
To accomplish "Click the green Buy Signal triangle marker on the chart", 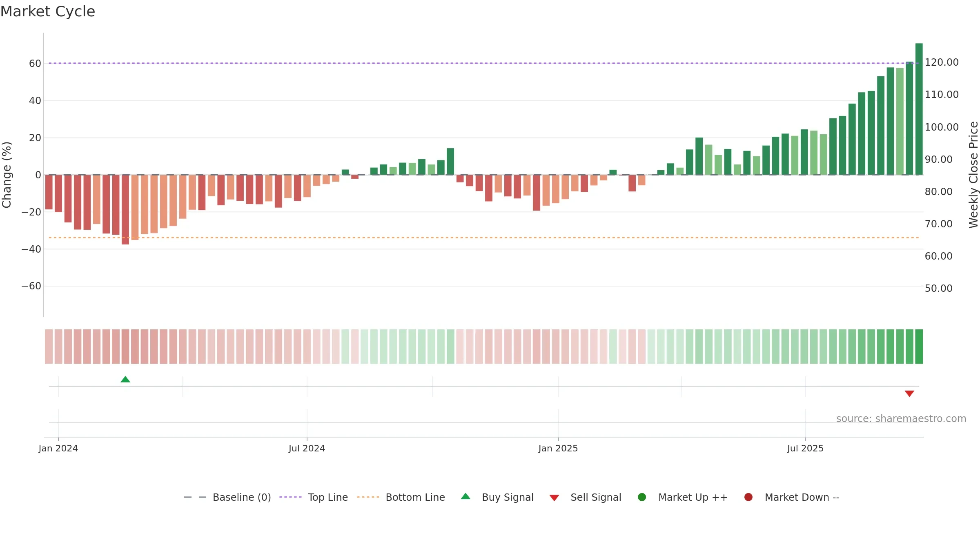I will coord(125,380).
